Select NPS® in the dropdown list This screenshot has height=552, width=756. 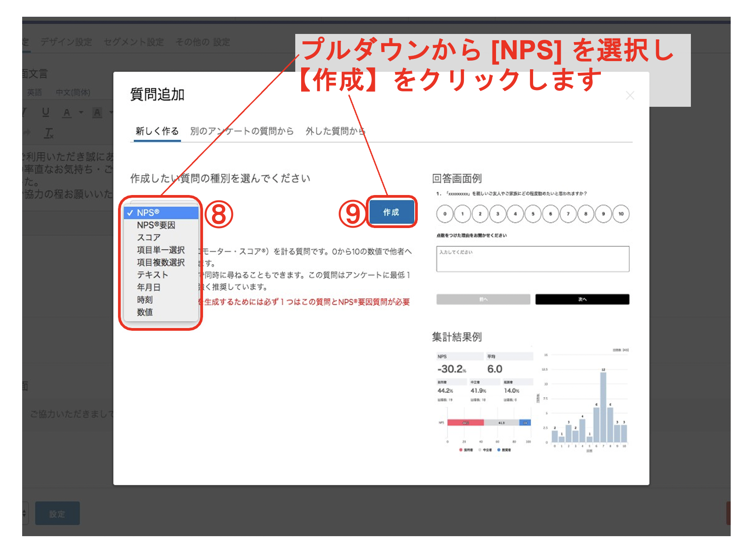[161, 213]
